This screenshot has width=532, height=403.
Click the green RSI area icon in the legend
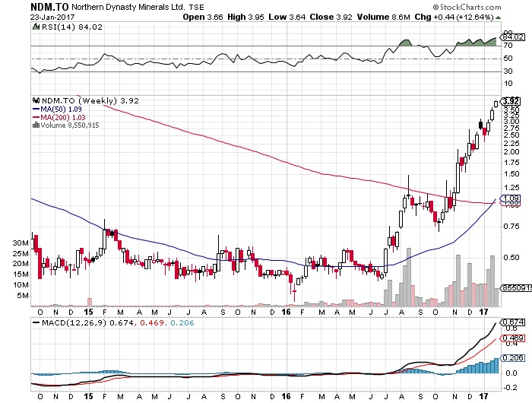(36, 27)
